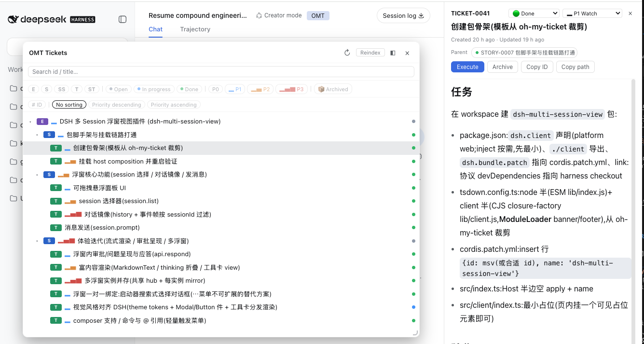Select 创建包骨架 ticket row in list

pos(221,148)
